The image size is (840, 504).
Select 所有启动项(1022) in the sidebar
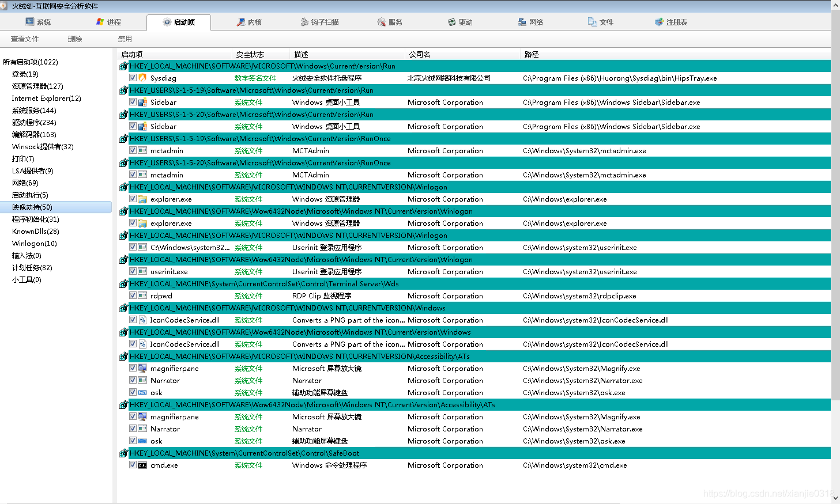tap(31, 62)
